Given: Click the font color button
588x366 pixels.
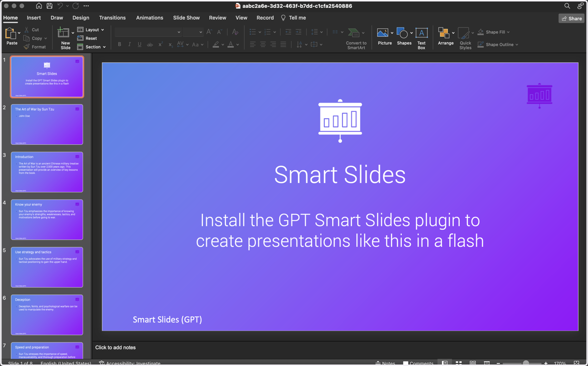Looking at the screenshot, I should (231, 45).
